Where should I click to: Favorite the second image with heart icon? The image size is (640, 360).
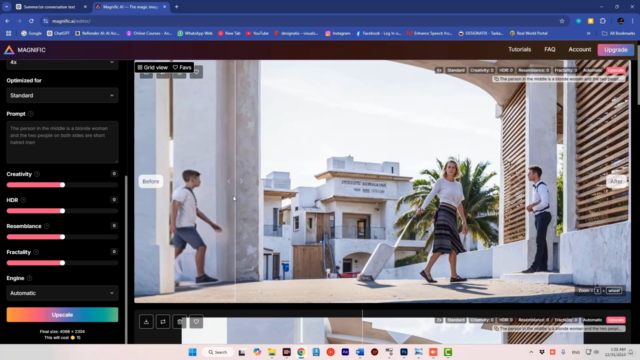196,322
